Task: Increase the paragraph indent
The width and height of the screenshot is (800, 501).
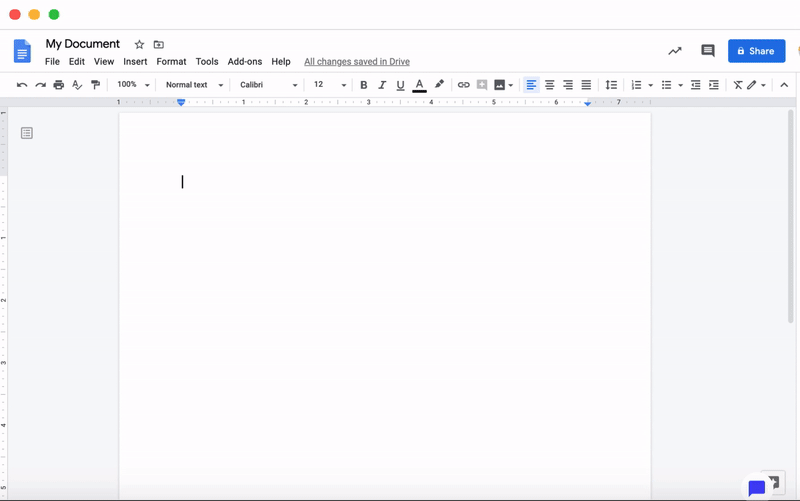Action: tap(714, 85)
